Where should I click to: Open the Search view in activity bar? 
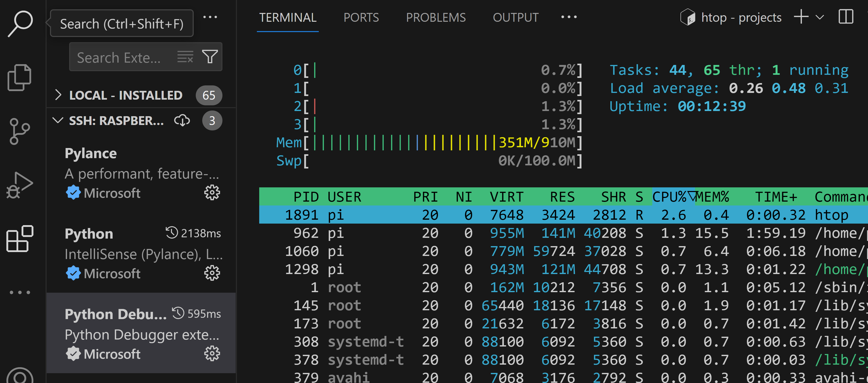click(20, 24)
